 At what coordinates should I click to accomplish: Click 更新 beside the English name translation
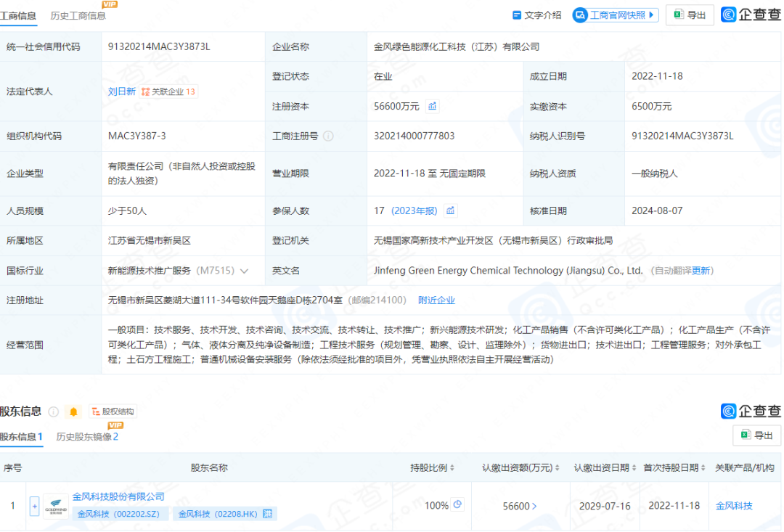click(x=701, y=271)
